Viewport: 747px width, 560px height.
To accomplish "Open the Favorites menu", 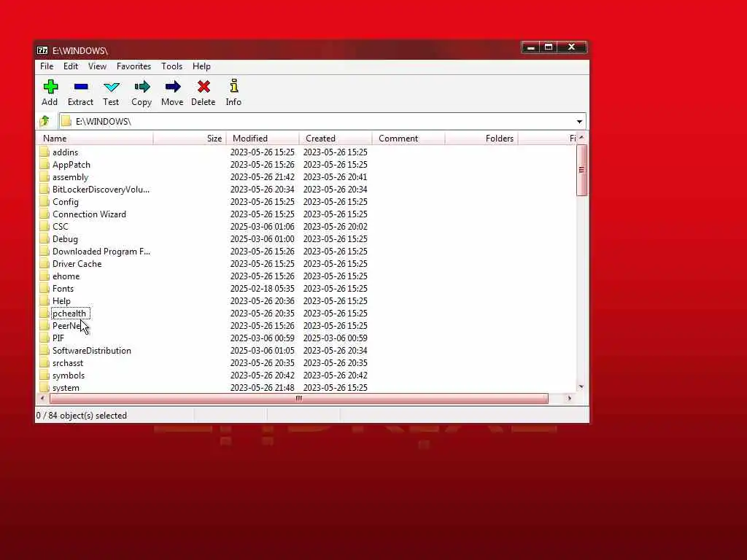I will click(x=134, y=66).
